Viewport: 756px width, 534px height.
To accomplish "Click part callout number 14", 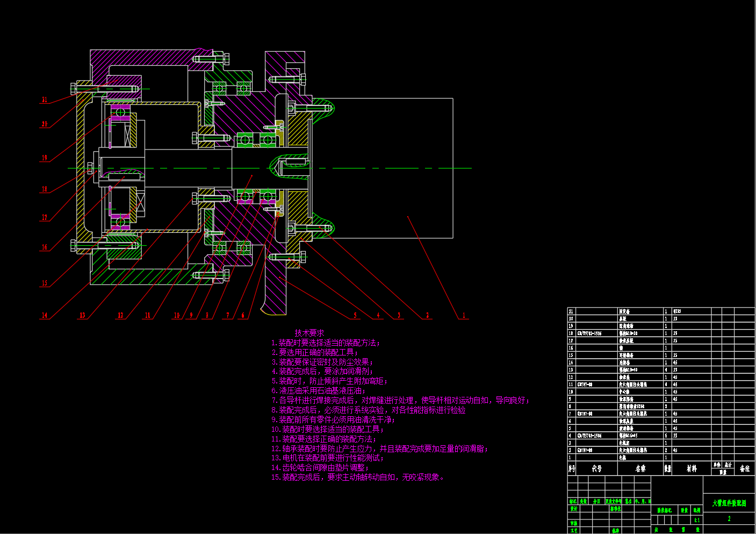I will click(45, 316).
